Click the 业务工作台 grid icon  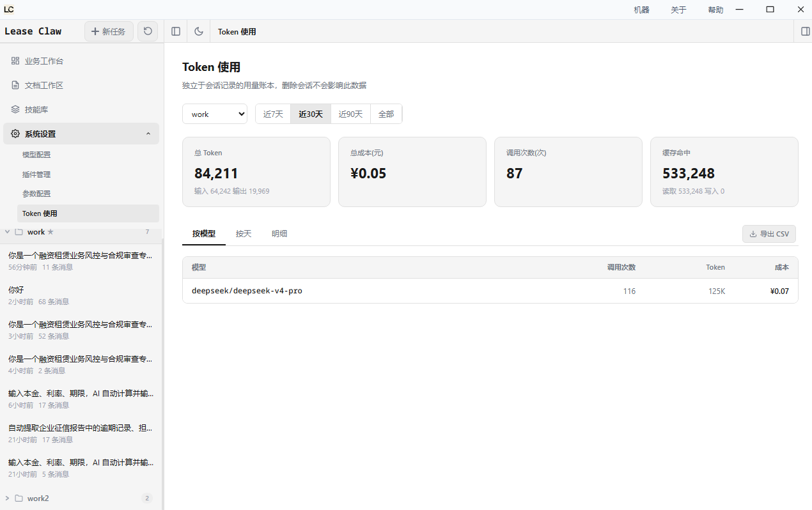(15, 61)
